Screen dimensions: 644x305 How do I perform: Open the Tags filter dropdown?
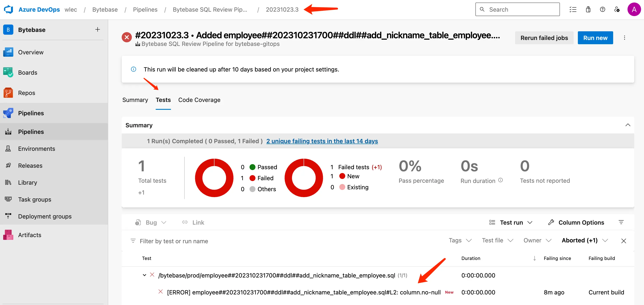(460, 240)
